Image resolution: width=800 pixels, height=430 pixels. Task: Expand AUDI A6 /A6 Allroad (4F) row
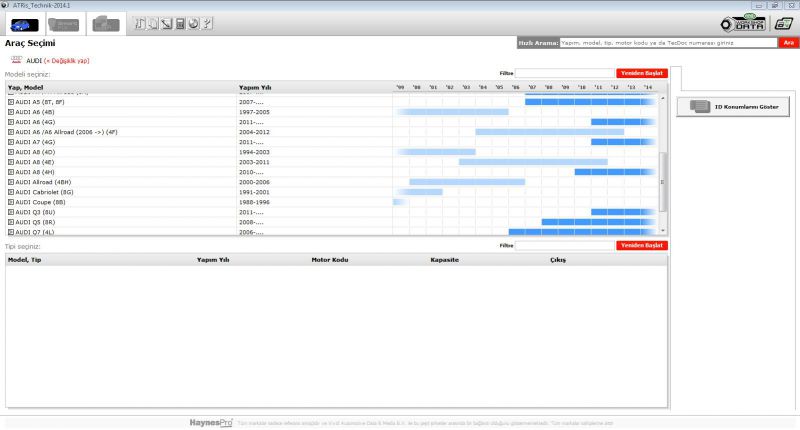11,132
